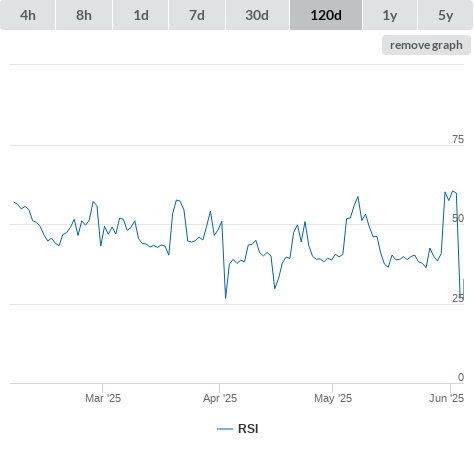Show the 7d time range
Screen dimensions: 474x455
point(197,15)
